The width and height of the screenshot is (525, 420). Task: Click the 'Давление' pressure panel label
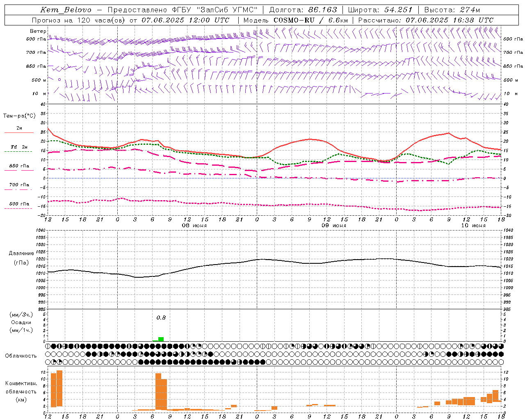pyautogui.click(x=21, y=253)
